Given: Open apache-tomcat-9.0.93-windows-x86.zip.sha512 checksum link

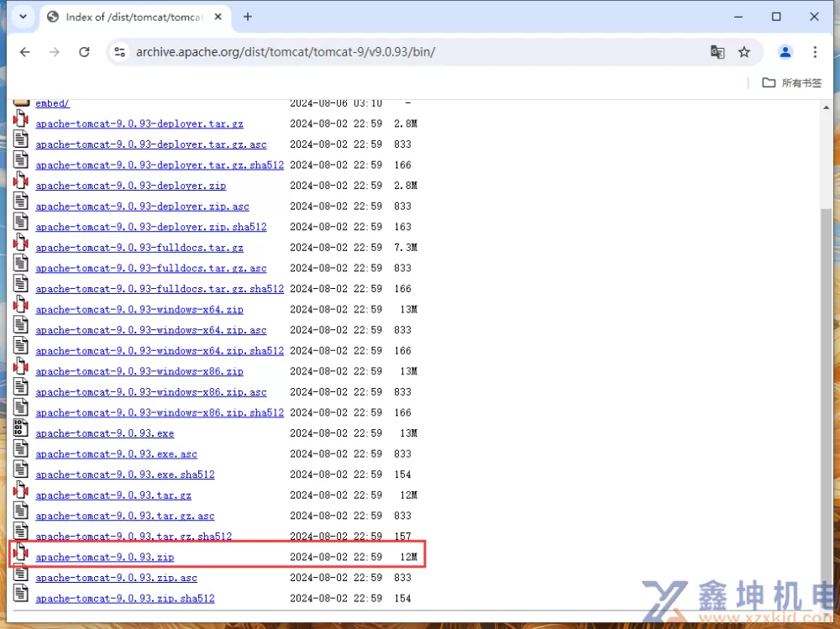Looking at the screenshot, I should (160, 412).
